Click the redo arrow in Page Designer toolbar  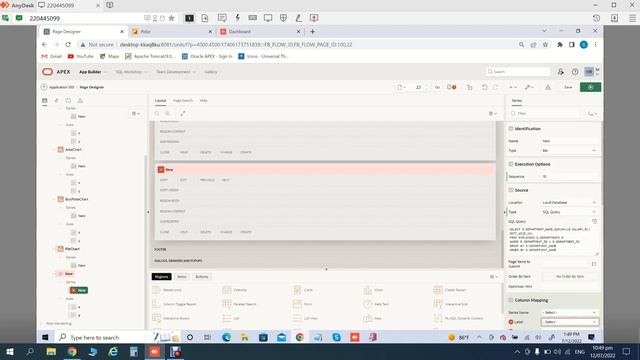pyautogui.click(x=496, y=87)
